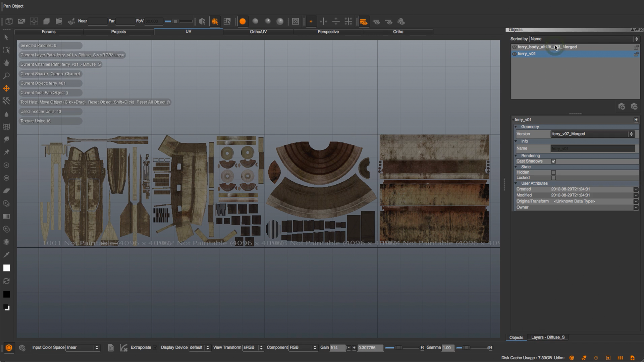Click the white foreground color swatch

pos(7,268)
